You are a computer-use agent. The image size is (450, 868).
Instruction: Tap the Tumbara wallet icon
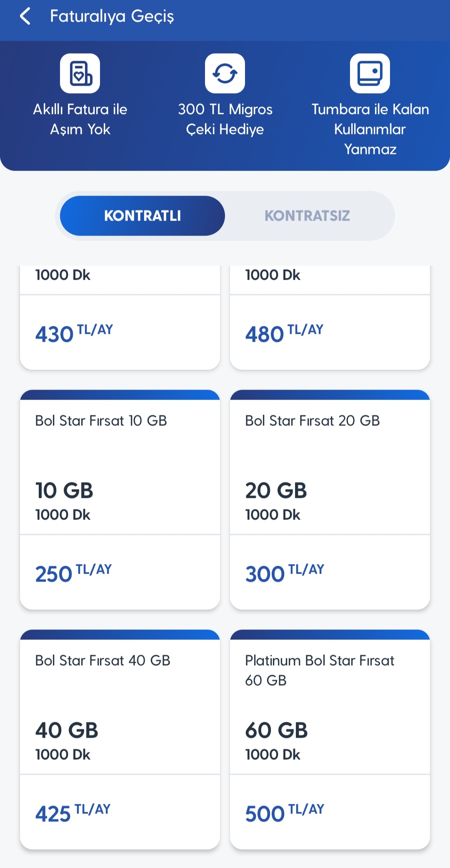[370, 73]
